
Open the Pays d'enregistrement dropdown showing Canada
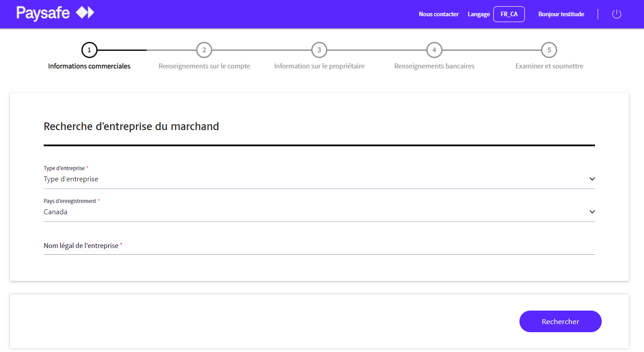click(319, 212)
